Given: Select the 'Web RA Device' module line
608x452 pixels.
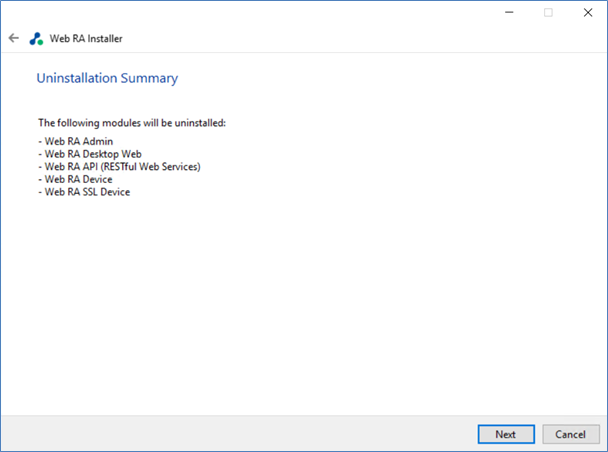Looking at the screenshot, I should tap(75, 179).
